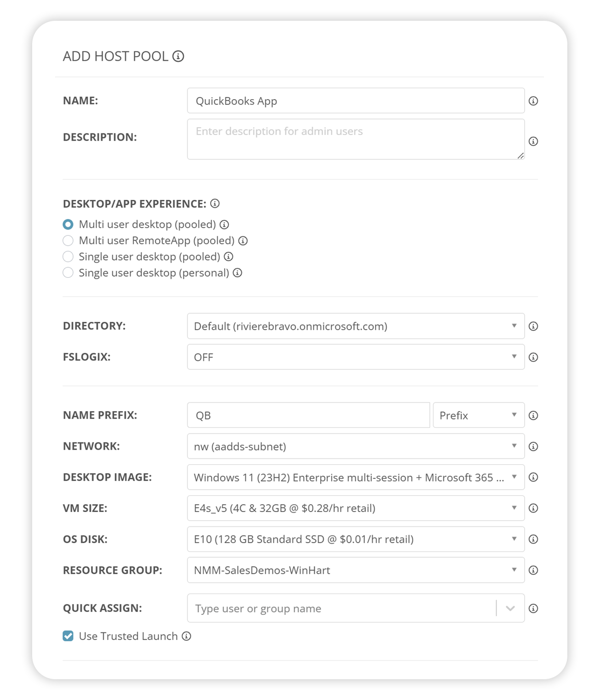
Task: Click the VM Size info icon
Action: 533,508
